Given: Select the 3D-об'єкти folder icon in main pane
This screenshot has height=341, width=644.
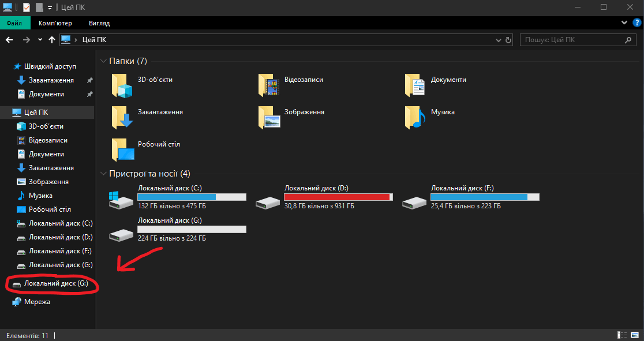Looking at the screenshot, I should 122,85.
